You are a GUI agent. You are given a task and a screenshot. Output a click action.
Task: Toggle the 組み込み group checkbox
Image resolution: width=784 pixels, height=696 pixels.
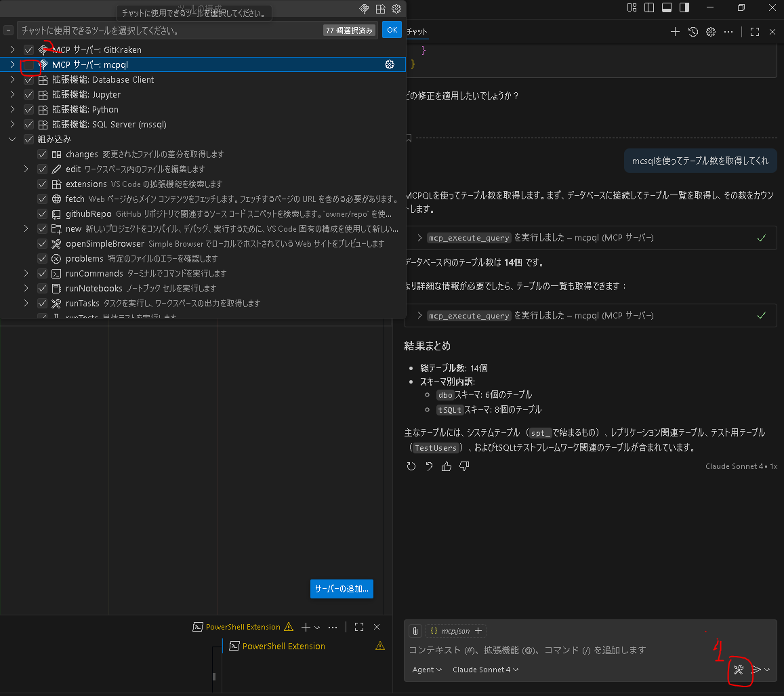pyautogui.click(x=28, y=140)
